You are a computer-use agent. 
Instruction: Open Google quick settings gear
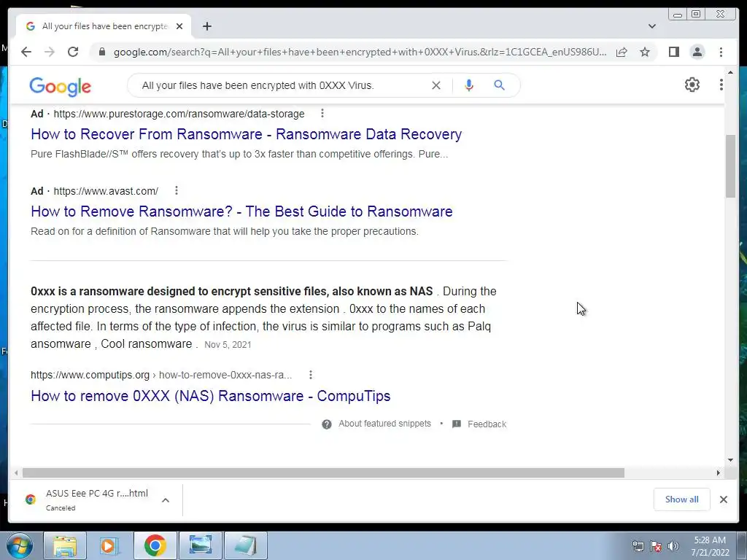(692, 85)
